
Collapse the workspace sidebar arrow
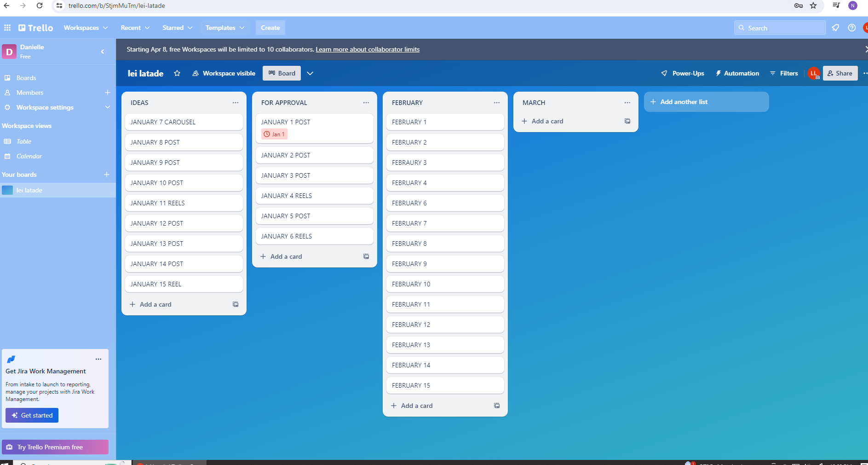(103, 52)
